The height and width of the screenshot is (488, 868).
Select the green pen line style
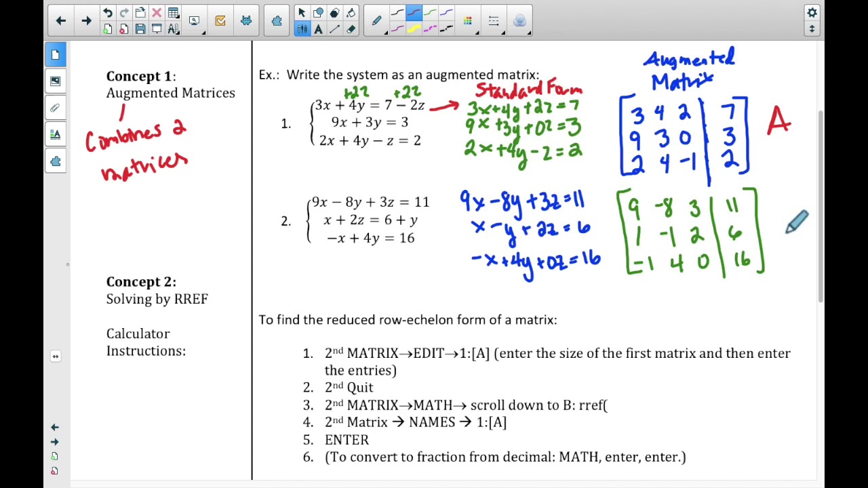point(430,13)
